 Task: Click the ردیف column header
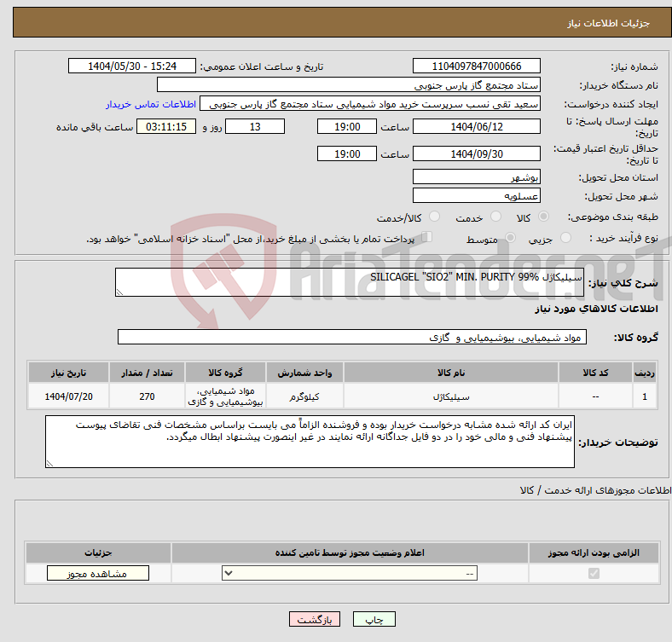pyautogui.click(x=645, y=373)
